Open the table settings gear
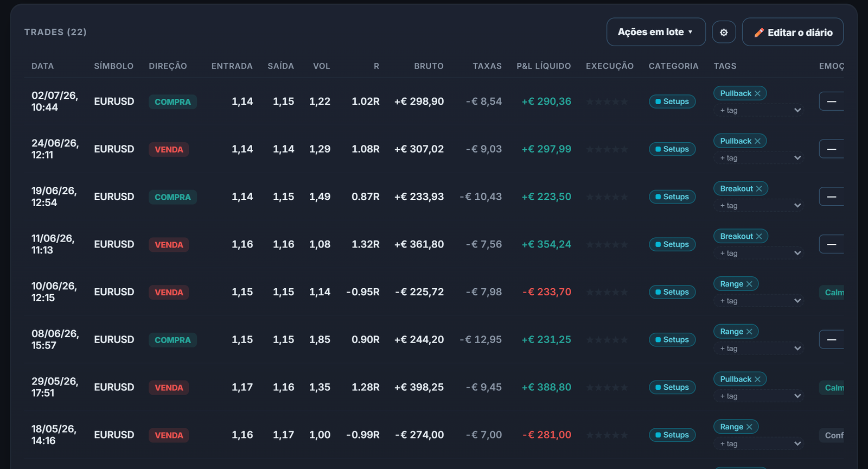 (724, 32)
